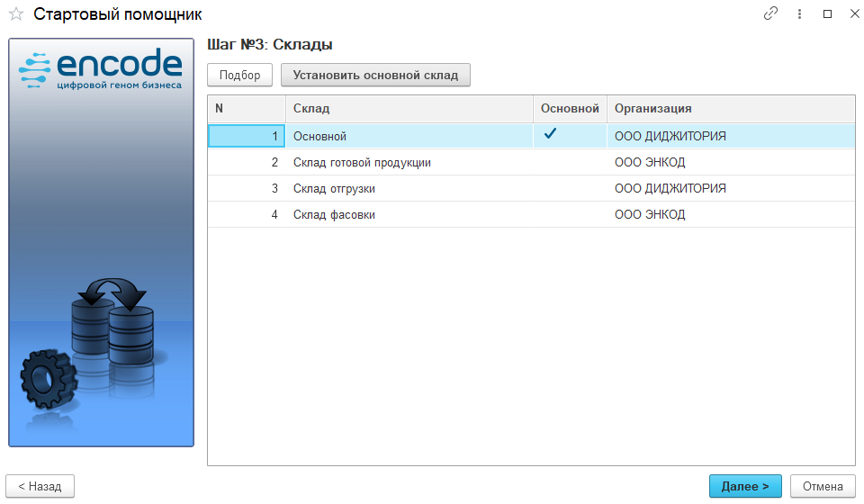Click Основной cell for Склад отгрузки row
This screenshot has height=504, width=864.
pyautogui.click(x=569, y=189)
